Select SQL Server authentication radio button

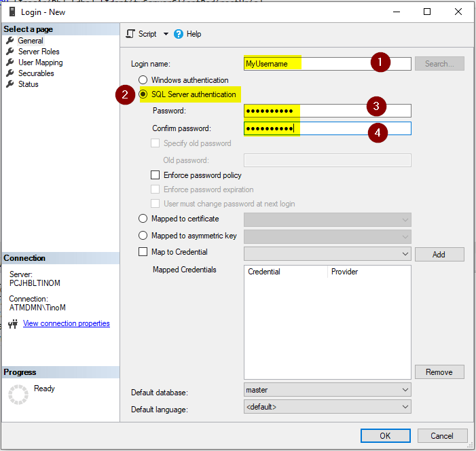(x=143, y=94)
